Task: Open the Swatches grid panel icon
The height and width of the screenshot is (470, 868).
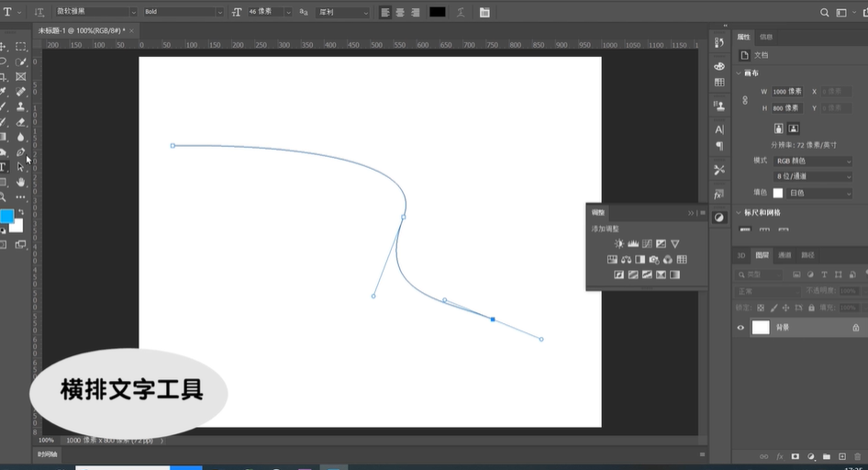Action: coord(719,82)
